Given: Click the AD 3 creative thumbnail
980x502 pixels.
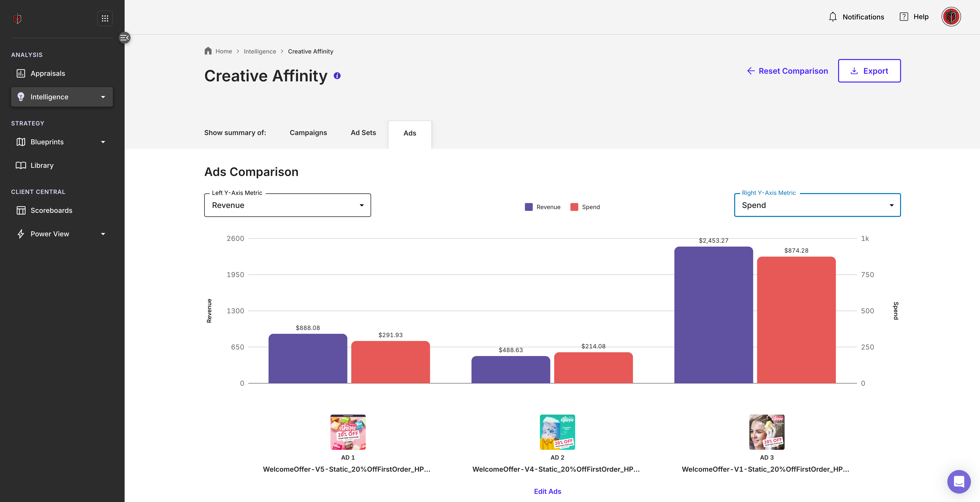Looking at the screenshot, I should tap(767, 432).
